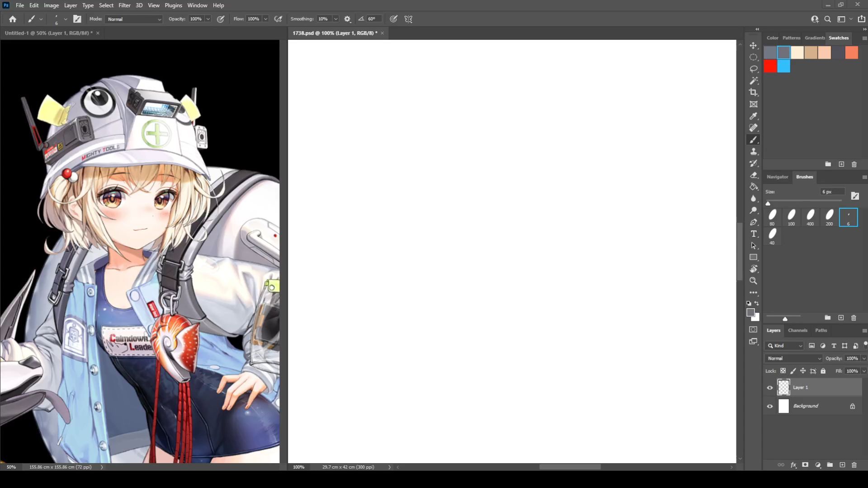Open smoothing options gear
The image size is (868, 488).
[347, 19]
